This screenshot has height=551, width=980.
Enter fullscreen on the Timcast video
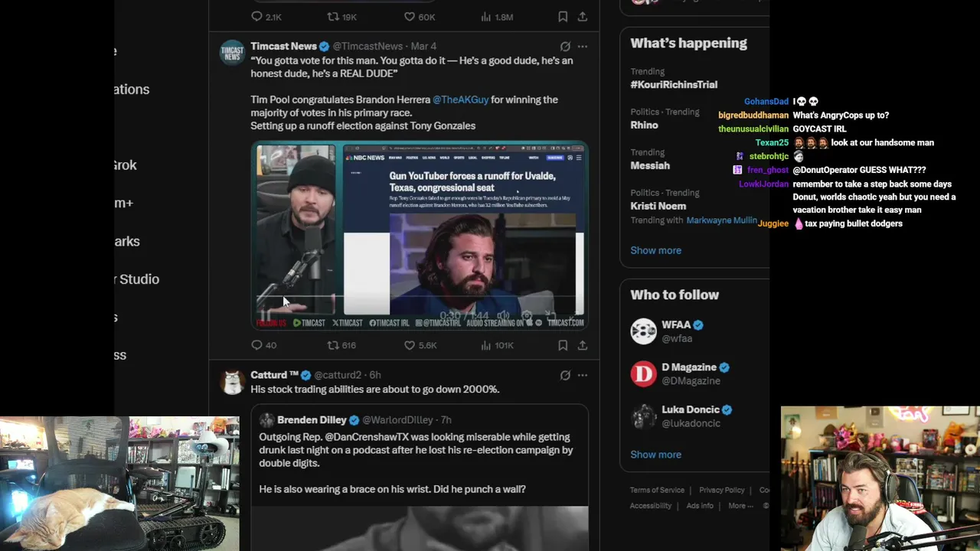573,315
